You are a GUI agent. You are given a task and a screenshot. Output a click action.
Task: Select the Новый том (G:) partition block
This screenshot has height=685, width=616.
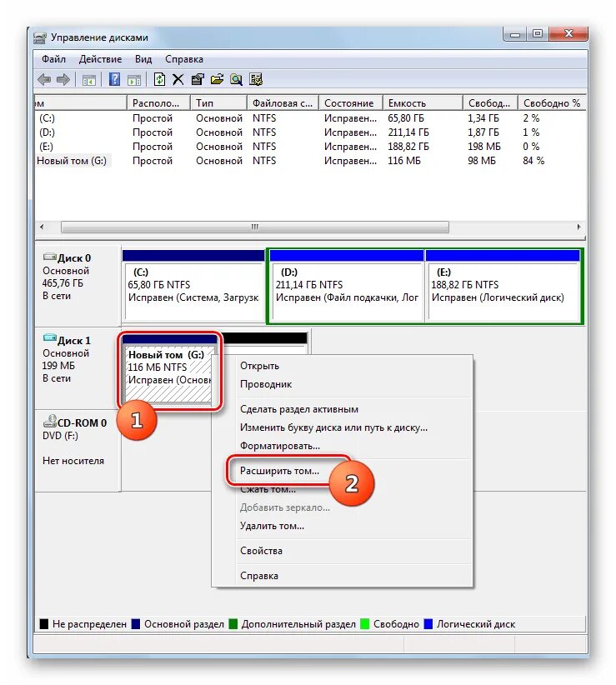(x=169, y=369)
